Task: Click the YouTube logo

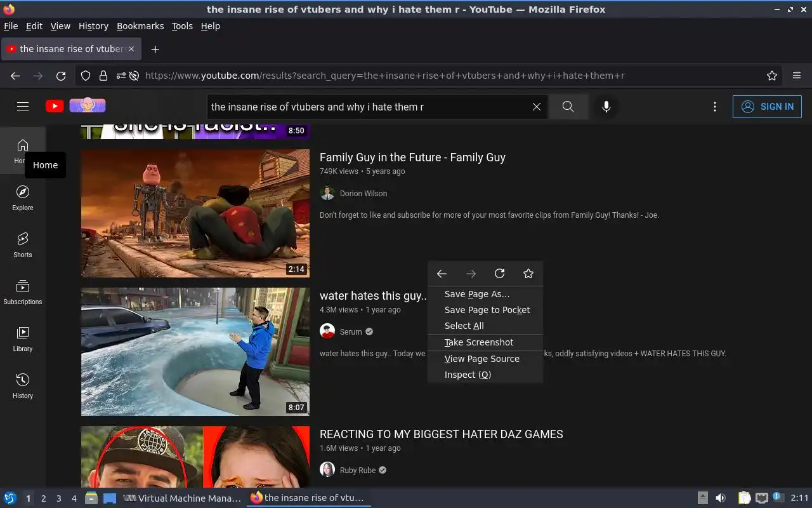Action: [x=55, y=106]
